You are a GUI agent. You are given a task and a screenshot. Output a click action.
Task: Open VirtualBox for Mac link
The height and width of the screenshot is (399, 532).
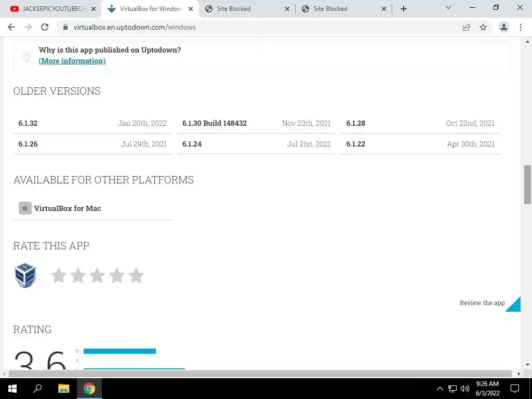tap(68, 208)
